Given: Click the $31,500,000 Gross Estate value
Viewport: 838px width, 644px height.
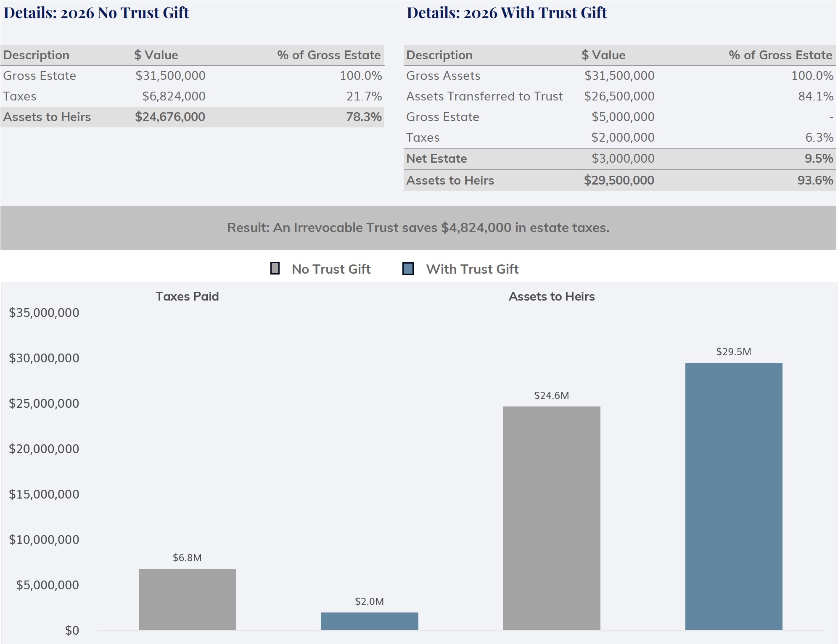Looking at the screenshot, I should point(170,76).
